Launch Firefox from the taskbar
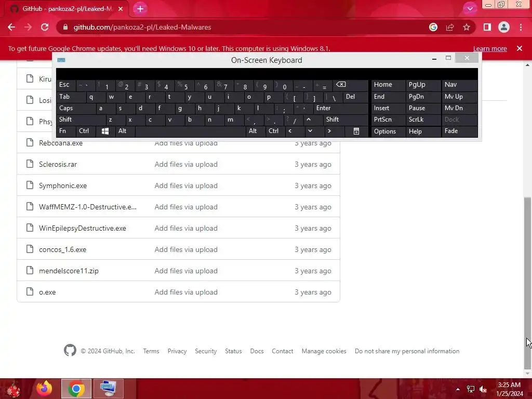This screenshot has width=532, height=399. click(45, 389)
